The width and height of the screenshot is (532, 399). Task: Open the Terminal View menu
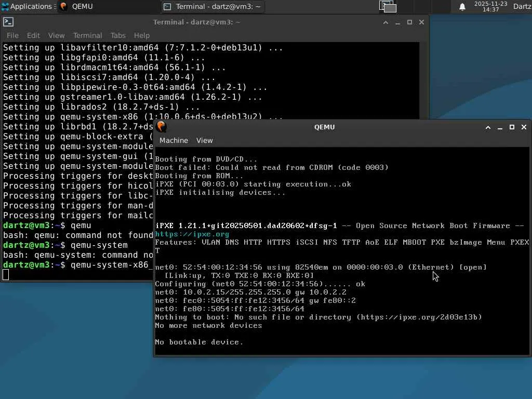[56, 35]
